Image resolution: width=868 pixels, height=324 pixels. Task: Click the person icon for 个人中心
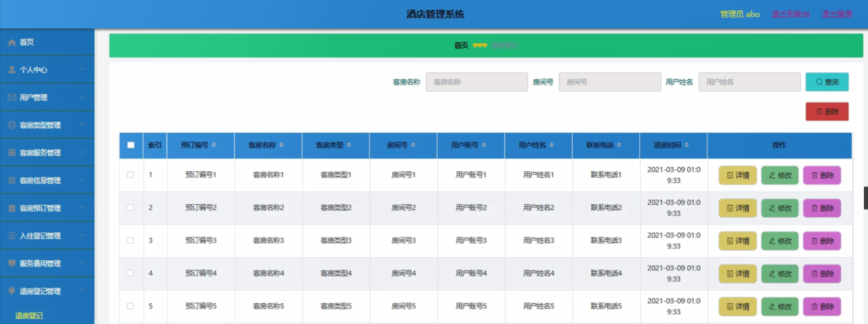(12, 70)
